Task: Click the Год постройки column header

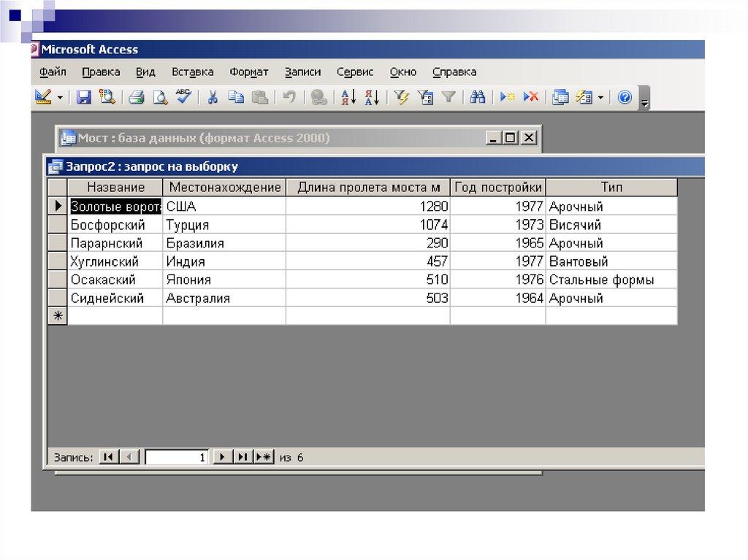Action: click(497, 188)
